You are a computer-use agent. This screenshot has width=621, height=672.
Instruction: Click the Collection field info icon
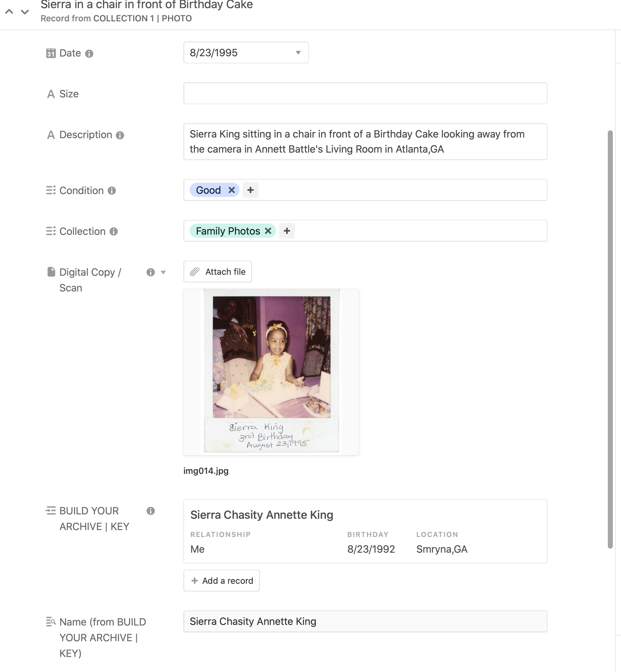click(114, 232)
